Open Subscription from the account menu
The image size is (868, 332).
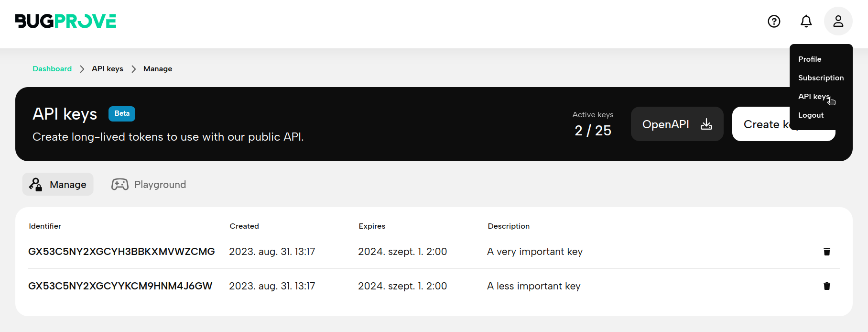821,78
